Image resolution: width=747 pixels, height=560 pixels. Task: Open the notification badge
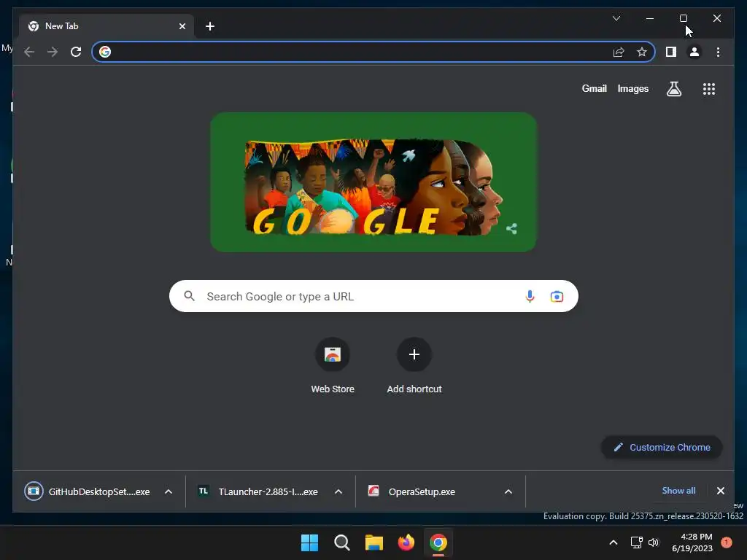coord(727,542)
